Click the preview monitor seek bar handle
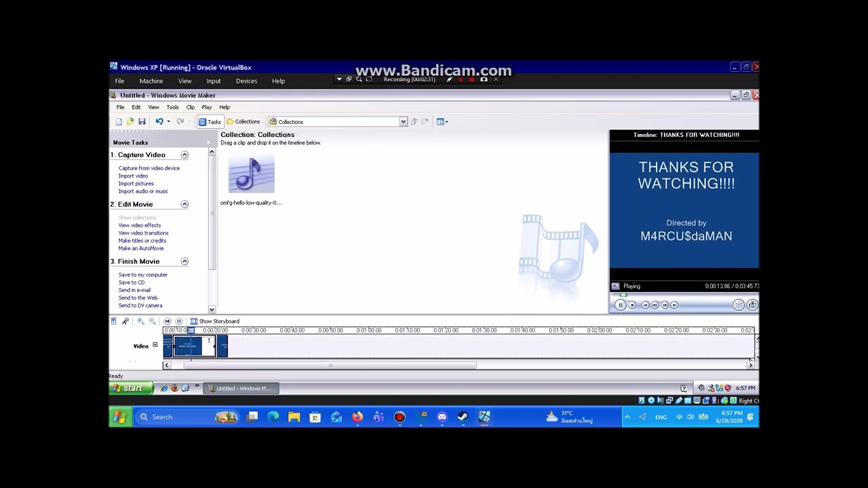 coord(623,296)
